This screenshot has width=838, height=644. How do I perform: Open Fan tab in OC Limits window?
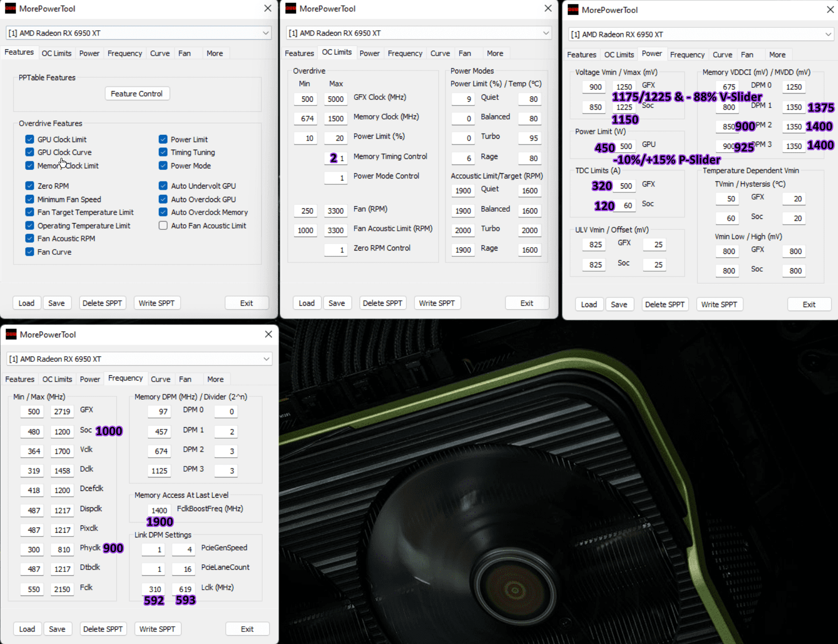click(x=465, y=53)
